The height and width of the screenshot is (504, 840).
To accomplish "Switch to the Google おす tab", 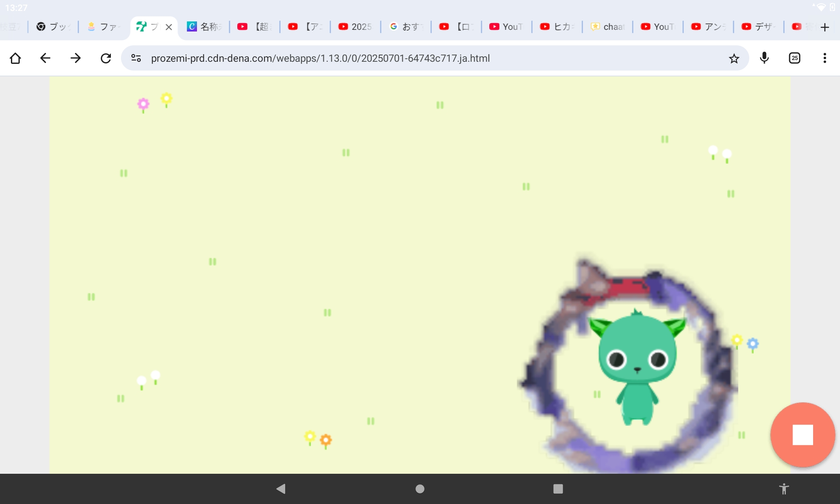I will pos(406,27).
